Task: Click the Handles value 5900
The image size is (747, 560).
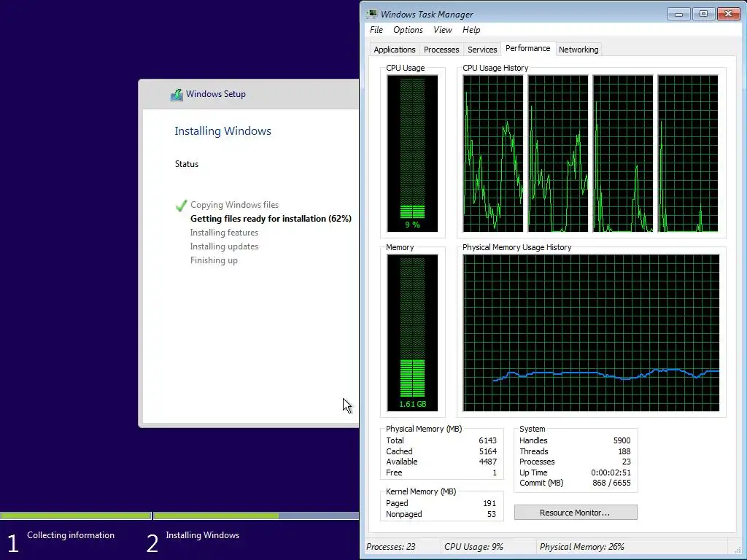Action: [622, 440]
